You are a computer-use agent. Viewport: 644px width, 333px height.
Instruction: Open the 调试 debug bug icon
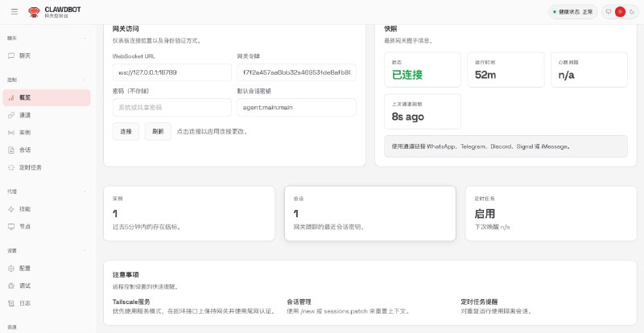point(11,286)
